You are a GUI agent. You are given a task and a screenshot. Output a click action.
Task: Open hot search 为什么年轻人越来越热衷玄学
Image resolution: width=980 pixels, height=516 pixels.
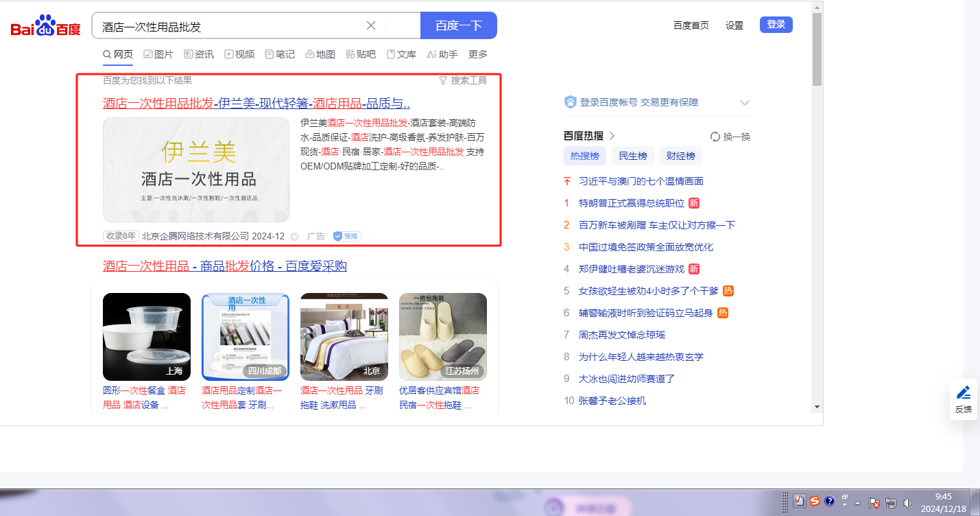click(641, 357)
